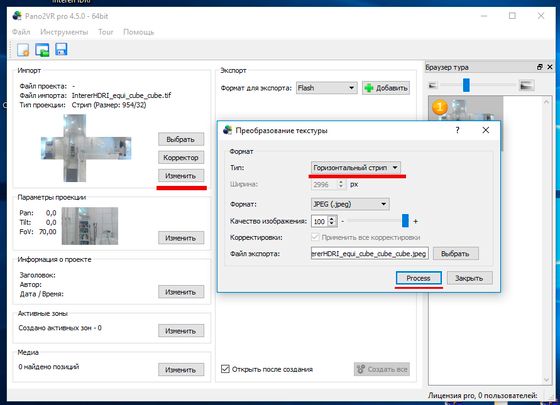The height and width of the screenshot is (405, 560).
Task: Expand the Формат JPEG (.jpeg) dropdown
Action: 350,204
